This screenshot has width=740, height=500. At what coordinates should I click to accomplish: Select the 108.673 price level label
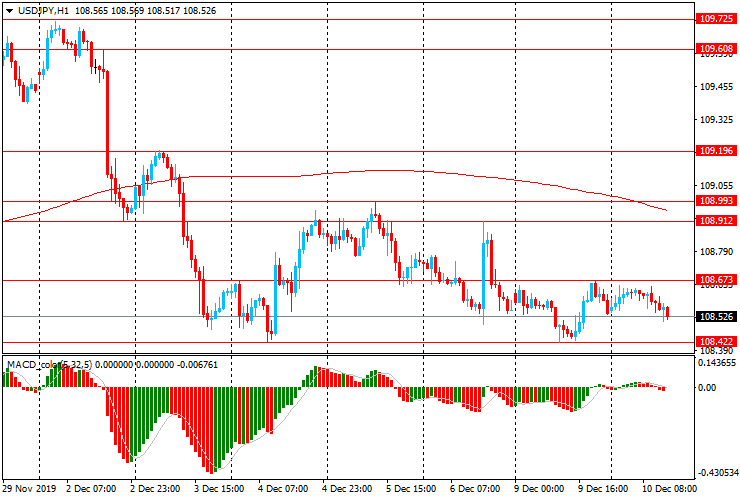(716, 280)
